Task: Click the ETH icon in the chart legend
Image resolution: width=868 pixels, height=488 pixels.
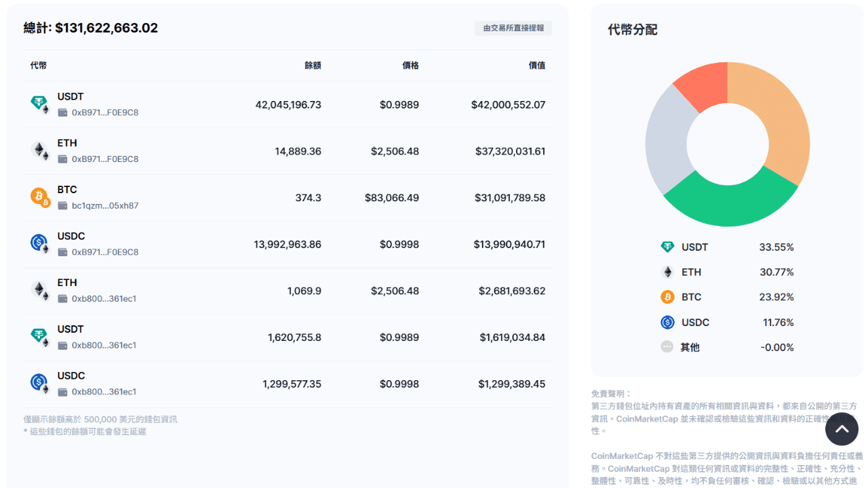Action: tap(668, 272)
